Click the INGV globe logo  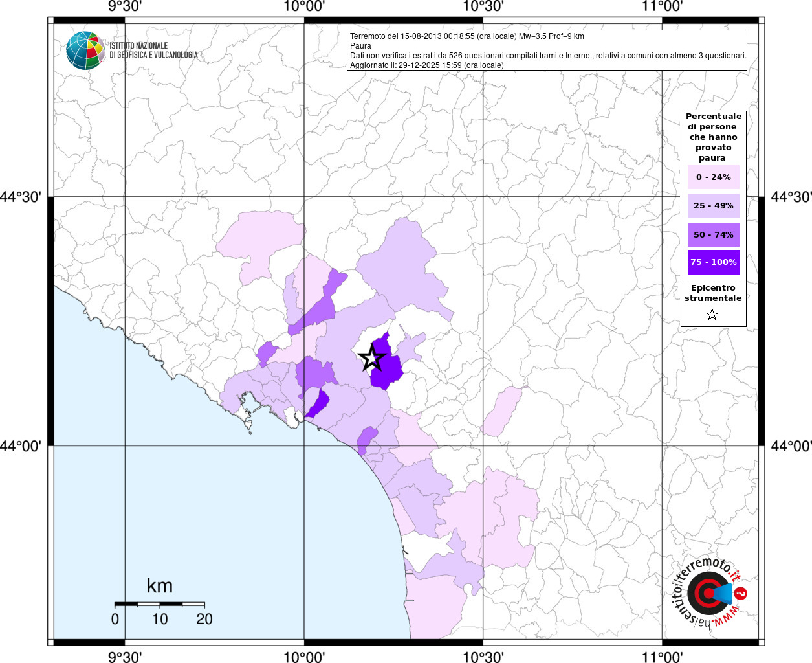click(x=85, y=51)
